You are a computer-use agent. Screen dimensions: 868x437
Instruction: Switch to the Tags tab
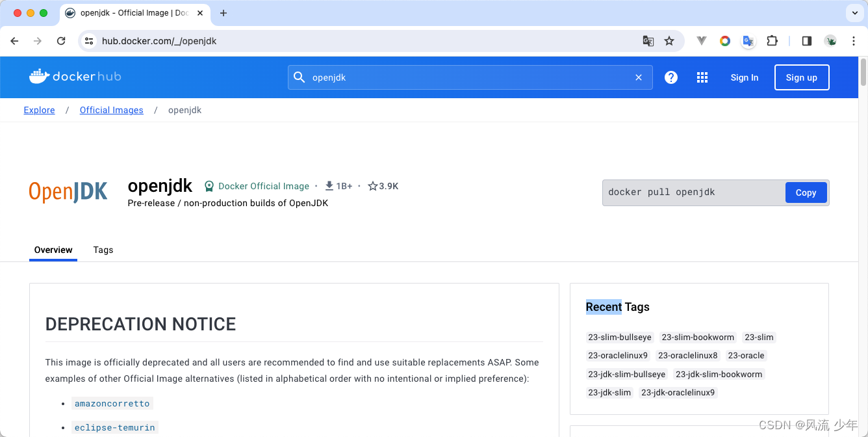click(103, 250)
